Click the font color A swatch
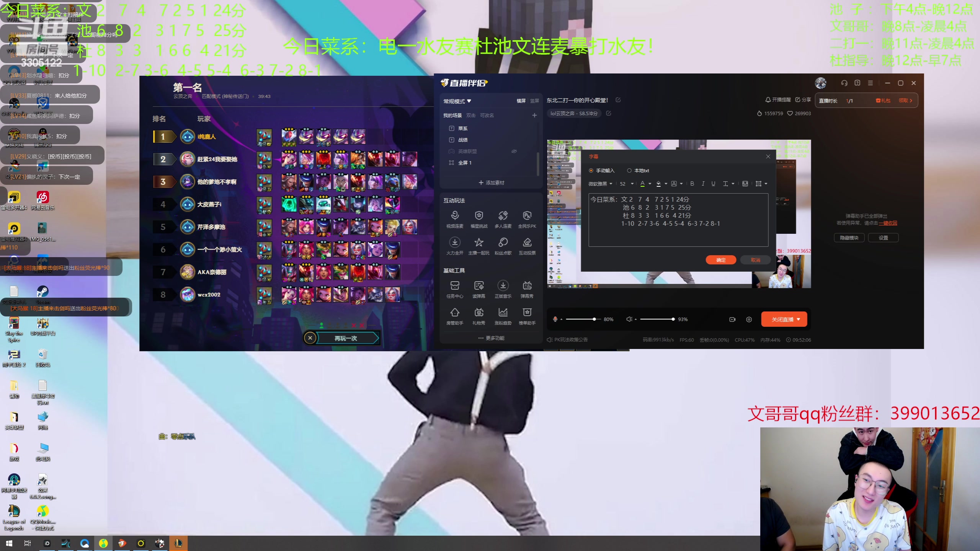Viewport: 980px width, 551px height. click(643, 184)
